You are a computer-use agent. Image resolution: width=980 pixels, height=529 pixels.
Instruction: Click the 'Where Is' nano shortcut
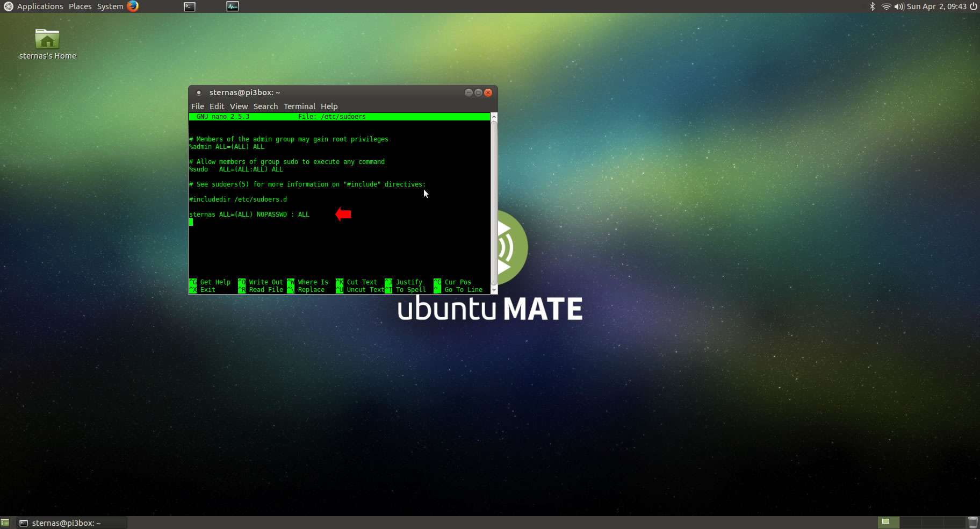coord(313,282)
